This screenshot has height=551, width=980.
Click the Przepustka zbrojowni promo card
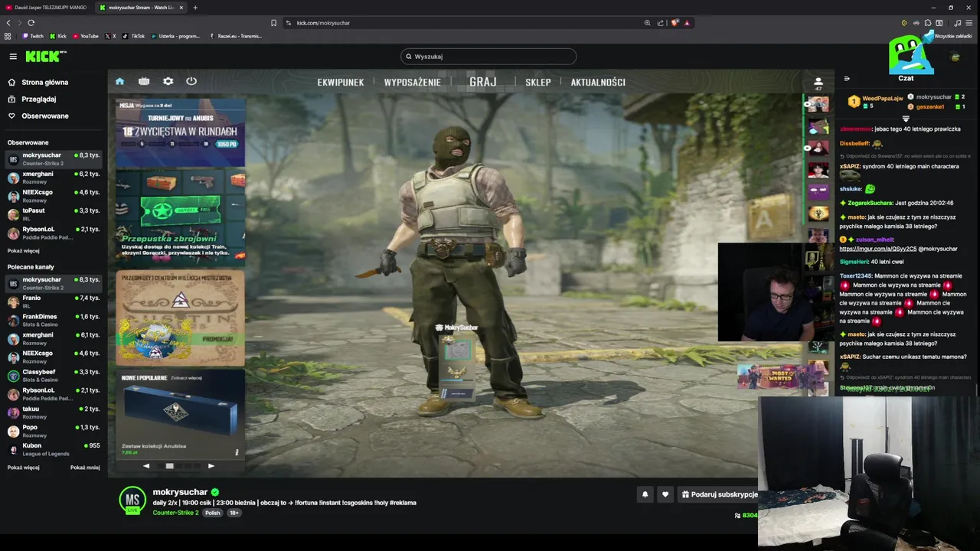click(180, 217)
